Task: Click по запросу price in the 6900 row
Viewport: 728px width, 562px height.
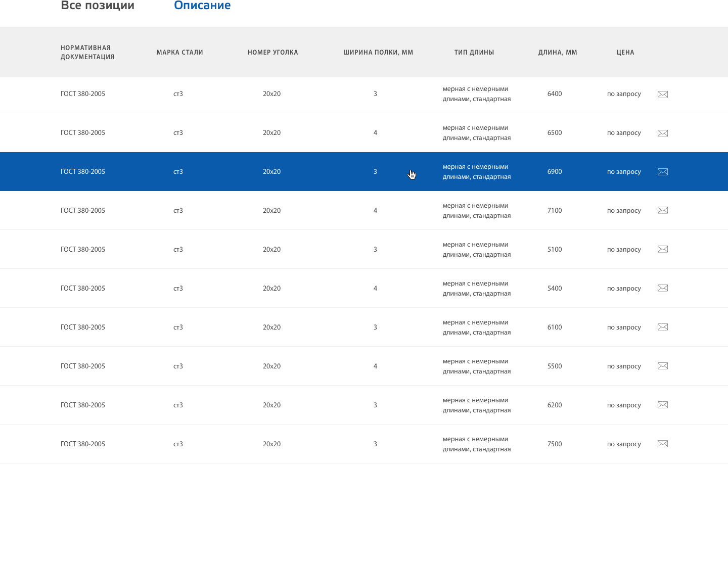Action: 624,172
